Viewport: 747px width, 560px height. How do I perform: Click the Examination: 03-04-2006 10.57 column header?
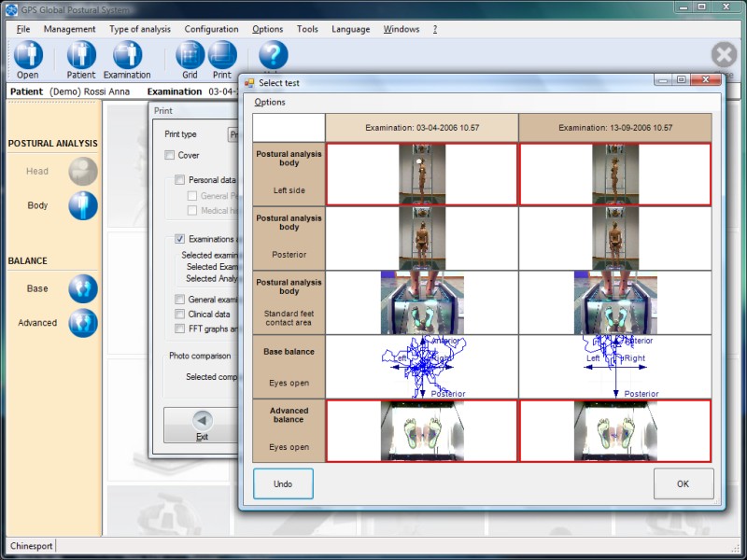pos(422,128)
